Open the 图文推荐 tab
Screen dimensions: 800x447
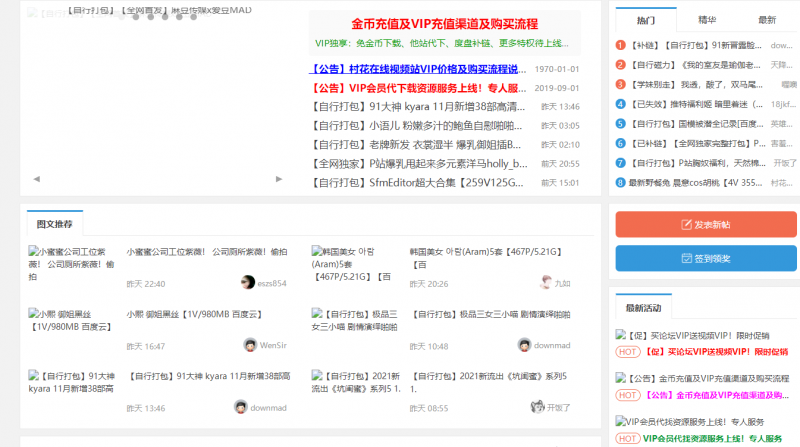pos(55,224)
